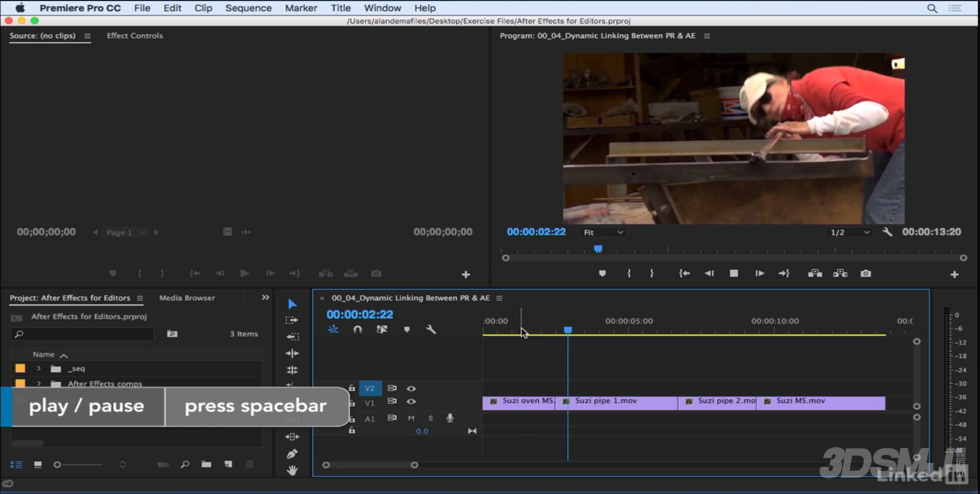Solo audio track A1
Image resolution: width=980 pixels, height=494 pixels.
tap(430, 418)
